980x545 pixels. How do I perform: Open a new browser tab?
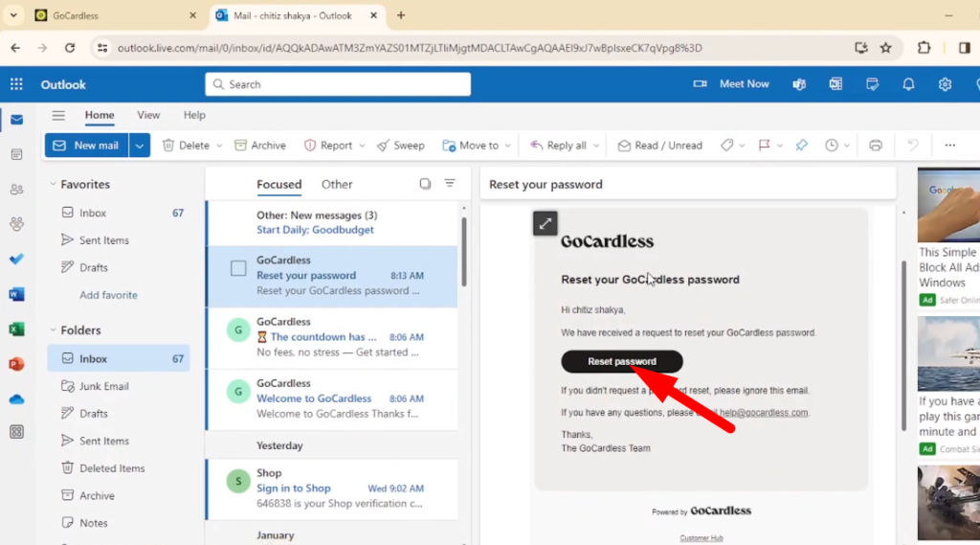401,15
